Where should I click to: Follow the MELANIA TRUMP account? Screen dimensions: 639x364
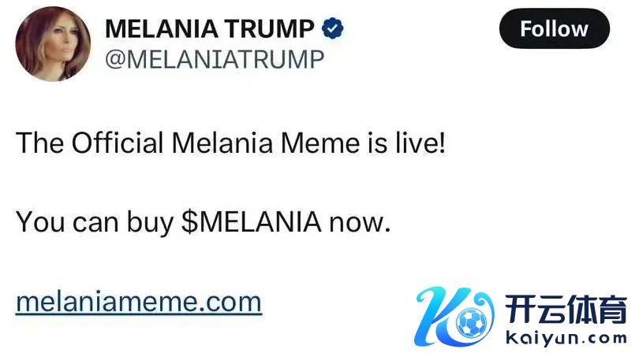click(x=555, y=29)
